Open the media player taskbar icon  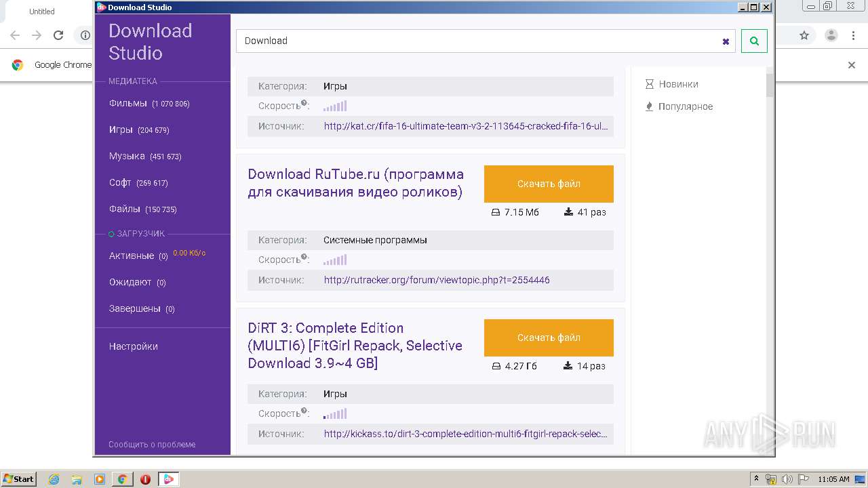click(x=100, y=479)
